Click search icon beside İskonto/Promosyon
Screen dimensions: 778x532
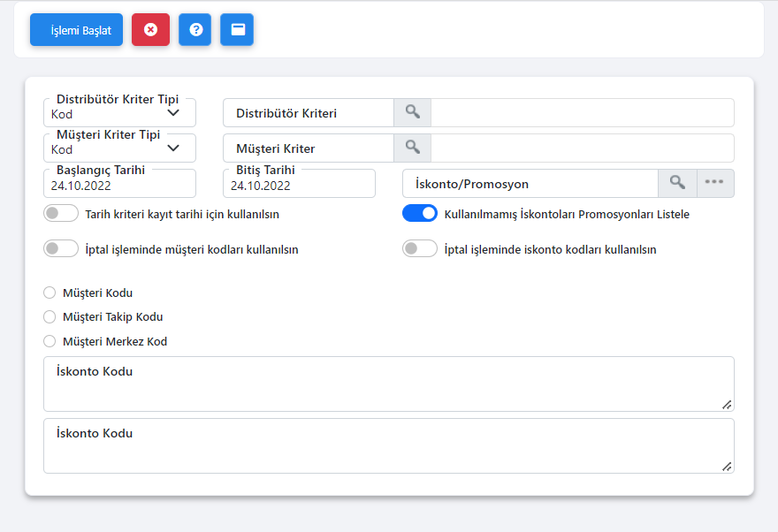(677, 184)
